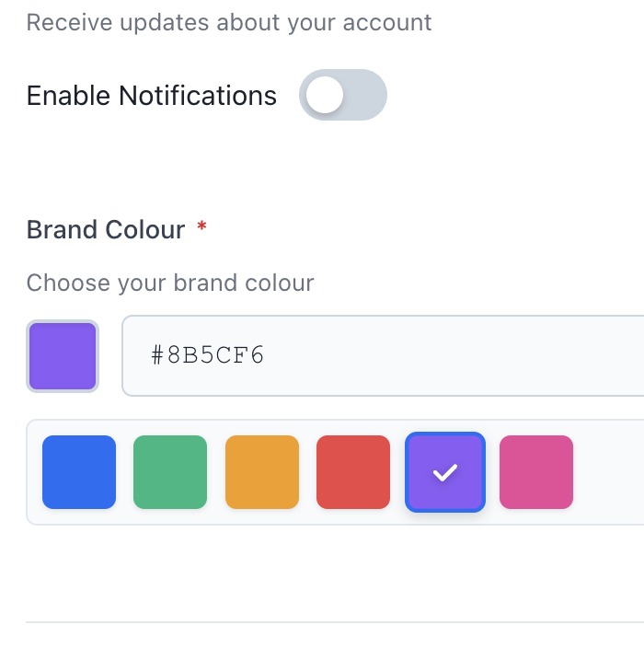This screenshot has width=644, height=648.
Task: Click empty area right of pink swatch
Action: (607, 472)
